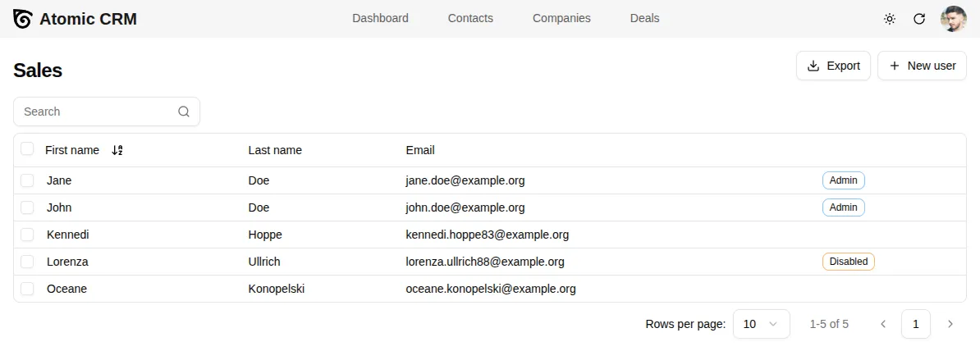The height and width of the screenshot is (351, 980).
Task: Open the user profile avatar menu
Action: [953, 19]
